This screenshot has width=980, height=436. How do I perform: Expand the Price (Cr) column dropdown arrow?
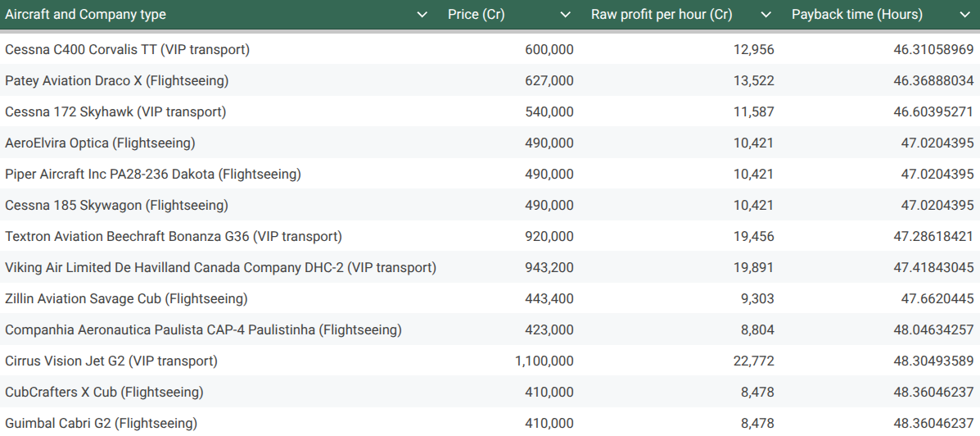pyautogui.click(x=566, y=15)
